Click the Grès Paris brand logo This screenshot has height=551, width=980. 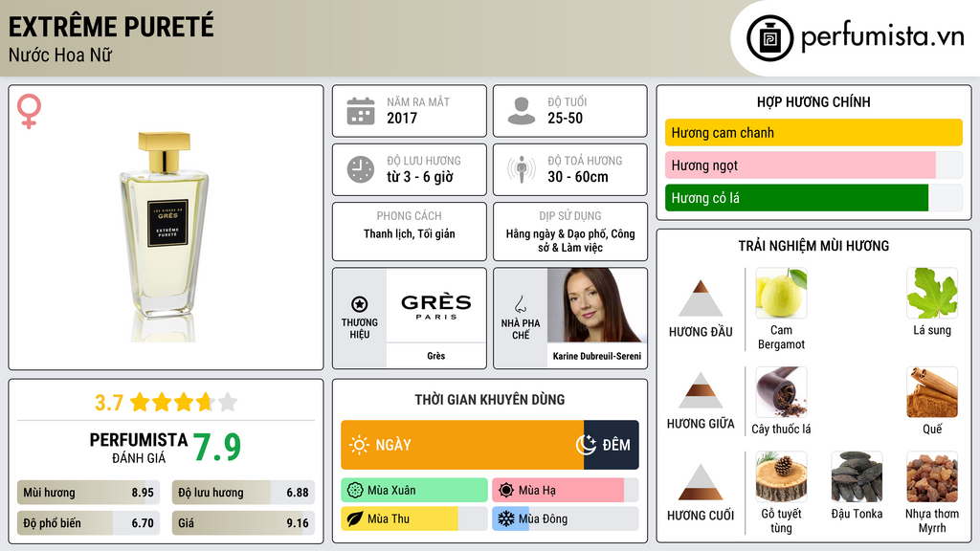436,306
